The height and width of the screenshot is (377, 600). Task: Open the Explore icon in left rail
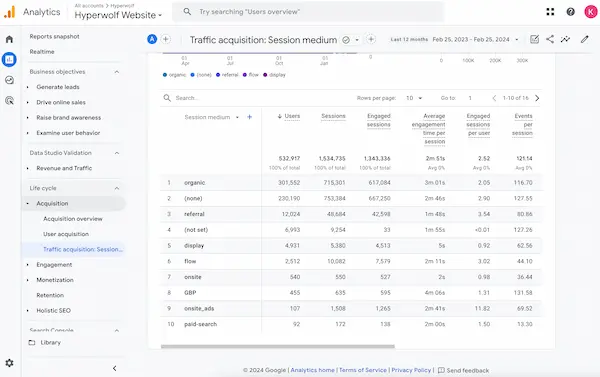click(9, 80)
